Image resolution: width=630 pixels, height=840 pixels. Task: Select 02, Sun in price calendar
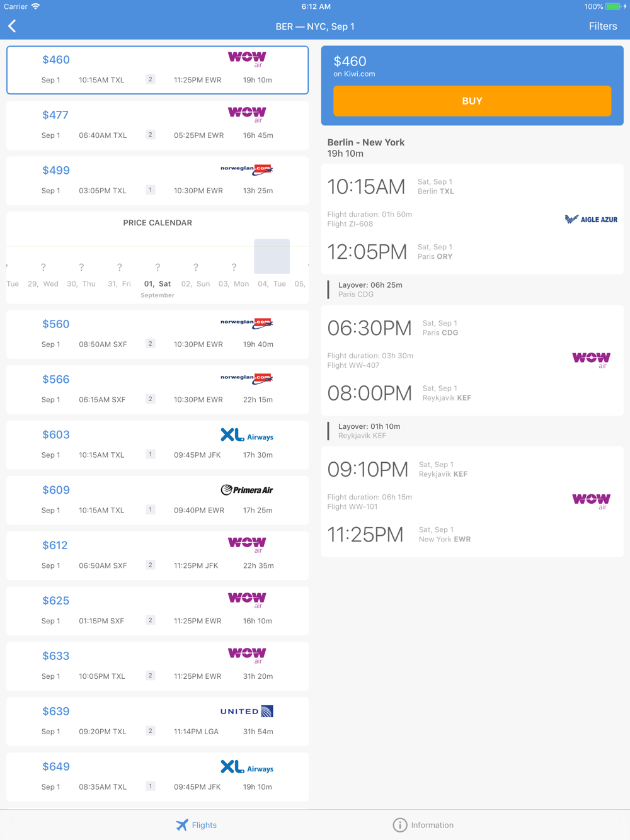[195, 283]
